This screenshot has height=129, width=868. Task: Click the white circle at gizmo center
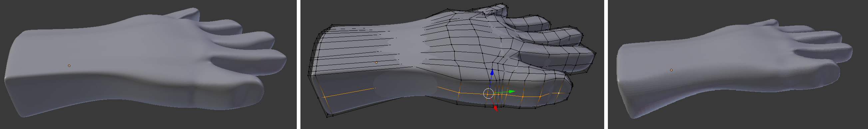coord(488,94)
